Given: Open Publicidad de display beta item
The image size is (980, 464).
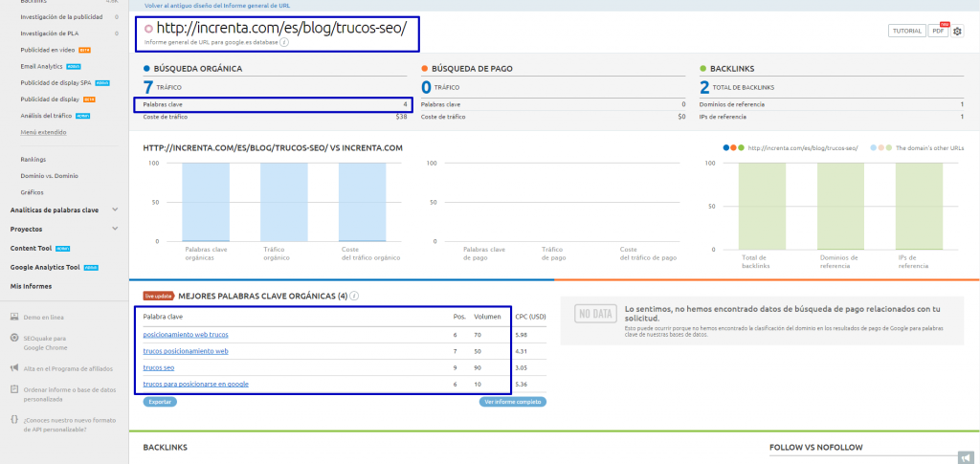Looking at the screenshot, I should pyautogui.click(x=50, y=99).
